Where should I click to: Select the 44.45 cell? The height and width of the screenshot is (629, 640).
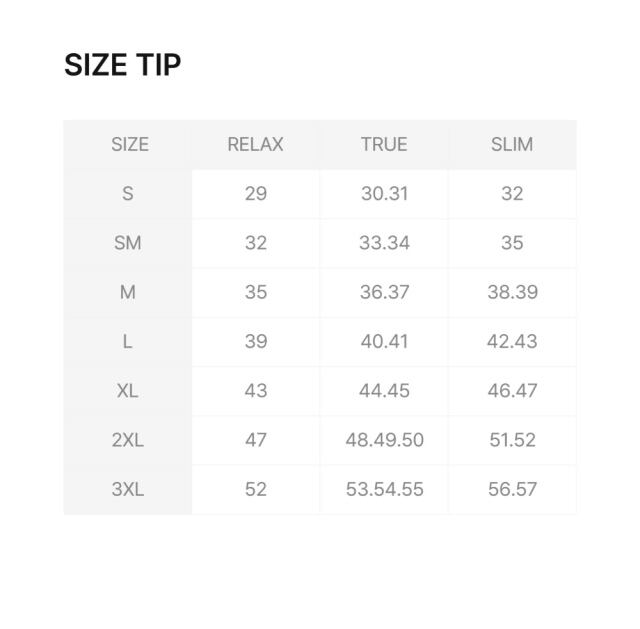tap(384, 391)
